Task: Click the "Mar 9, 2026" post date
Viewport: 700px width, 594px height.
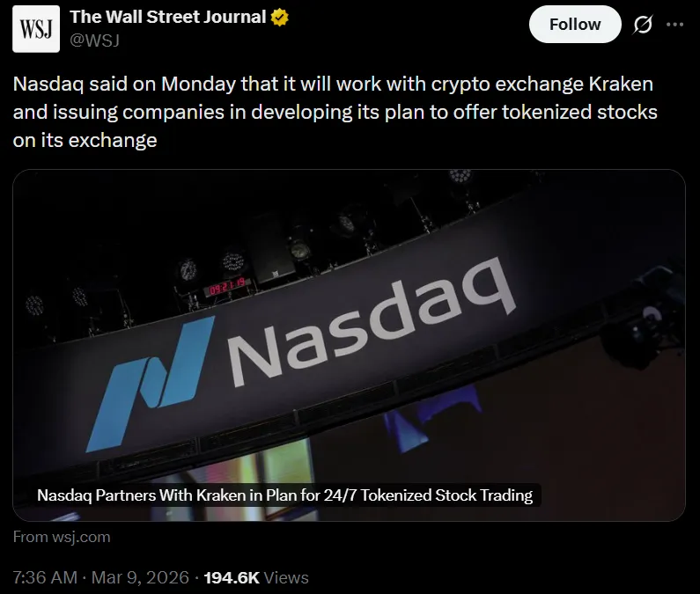Action: point(141,577)
